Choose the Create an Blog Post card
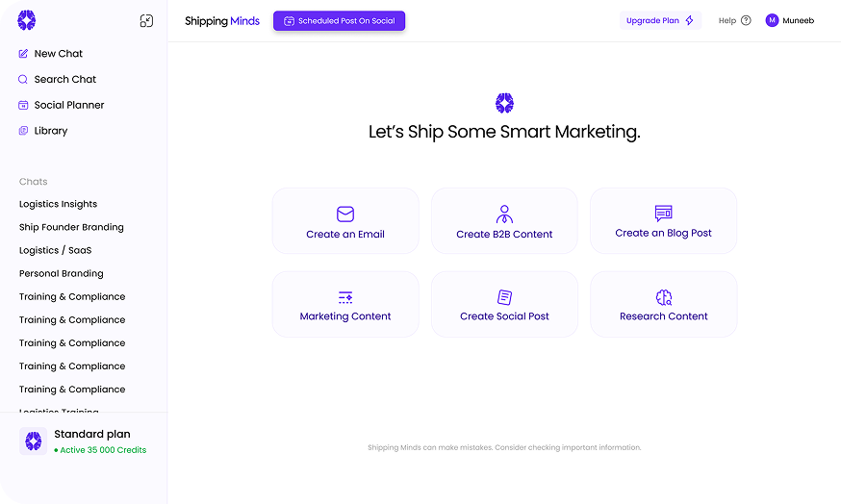This screenshot has width=841, height=504. [663, 221]
